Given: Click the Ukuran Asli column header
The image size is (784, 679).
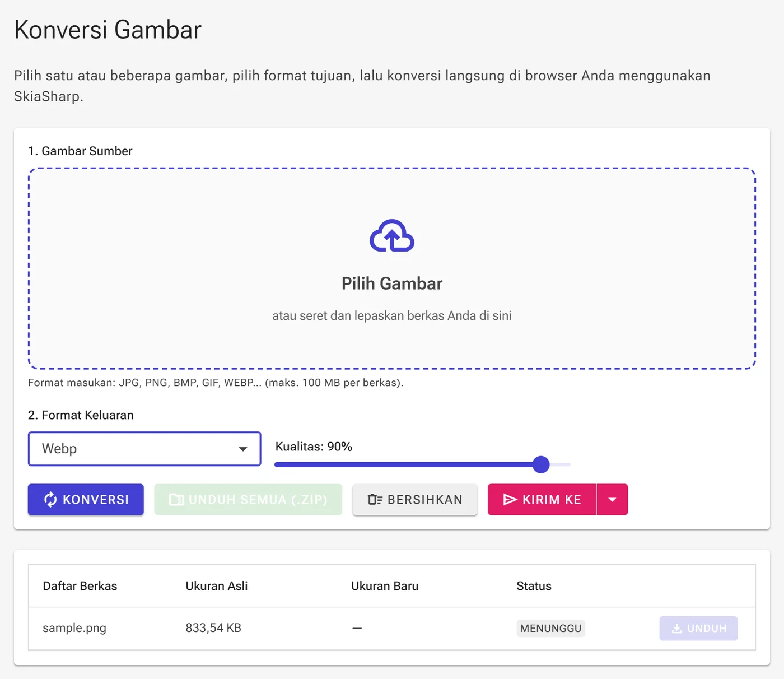Looking at the screenshot, I should click(x=217, y=586).
